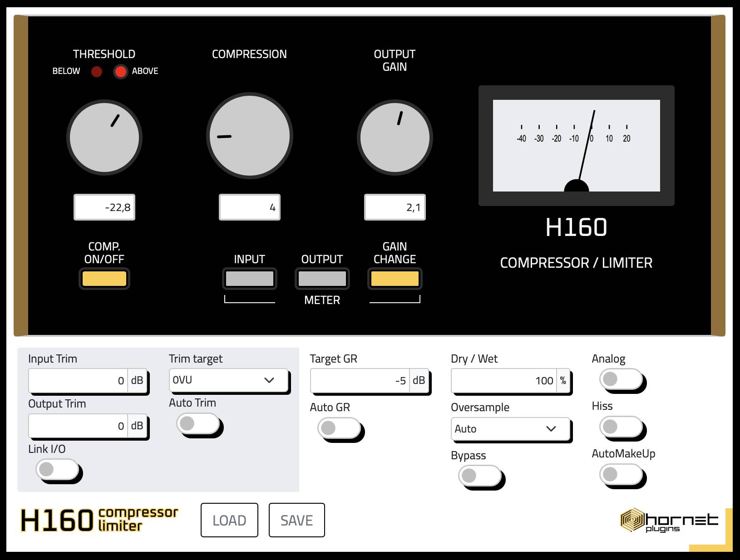Click the Output Gain knob

(395, 137)
